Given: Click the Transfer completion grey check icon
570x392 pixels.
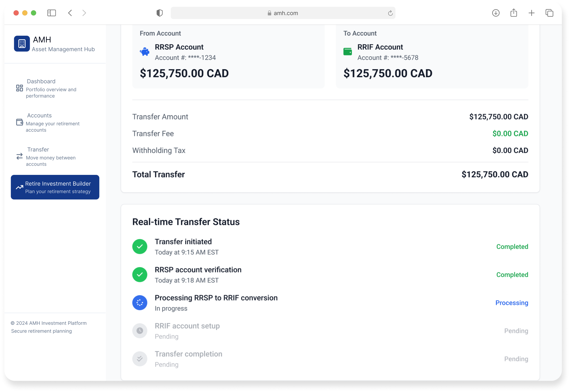Looking at the screenshot, I should coord(140,359).
